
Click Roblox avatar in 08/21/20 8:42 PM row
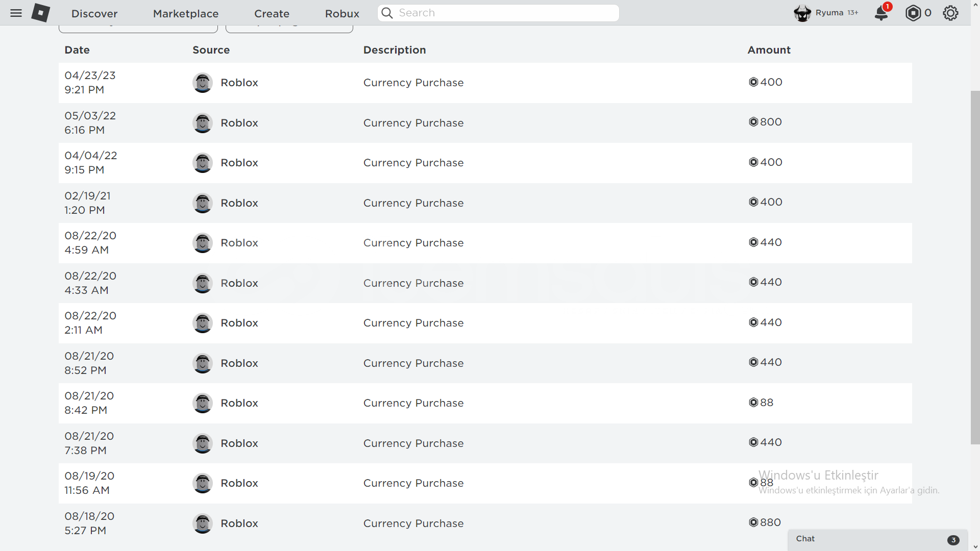coord(203,403)
